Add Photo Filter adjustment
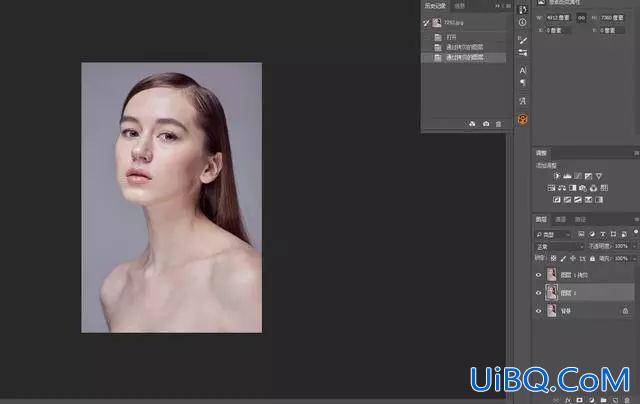Viewport: 640px width, 404px height. (x=583, y=188)
